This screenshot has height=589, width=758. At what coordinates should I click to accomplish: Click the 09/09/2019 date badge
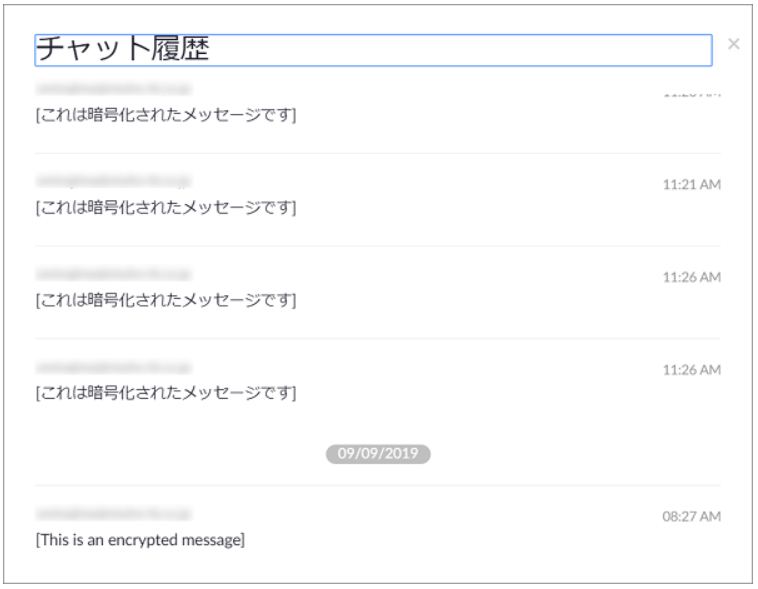378,453
